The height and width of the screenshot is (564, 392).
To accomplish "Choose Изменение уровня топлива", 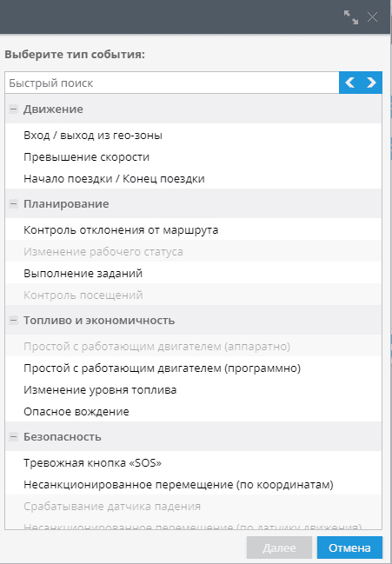I will (x=193, y=390).
